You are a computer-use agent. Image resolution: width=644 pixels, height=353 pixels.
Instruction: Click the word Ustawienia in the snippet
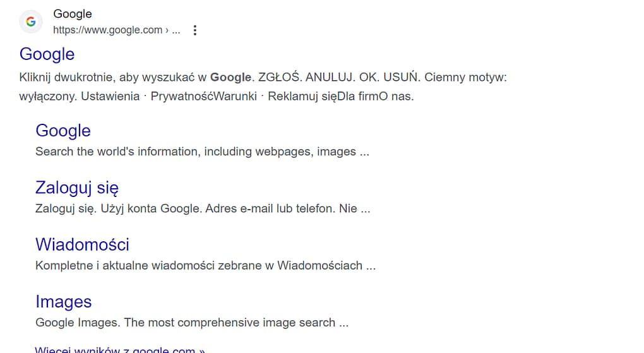[x=110, y=97]
